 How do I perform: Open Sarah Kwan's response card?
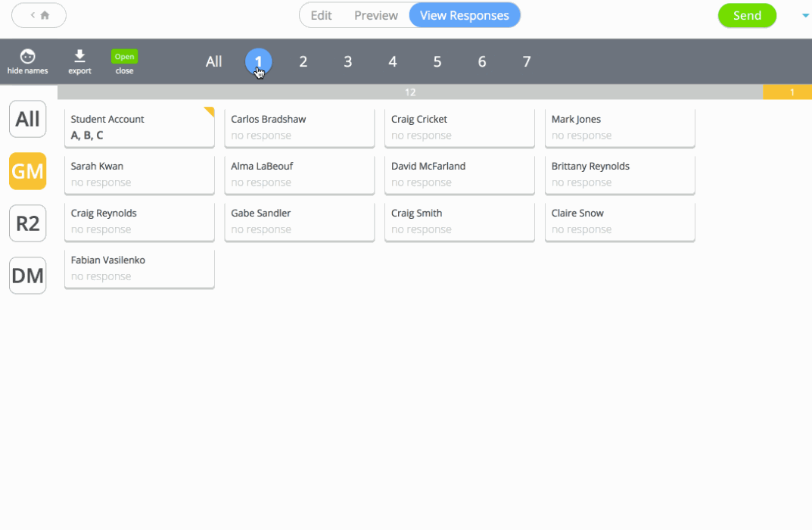[139, 175]
